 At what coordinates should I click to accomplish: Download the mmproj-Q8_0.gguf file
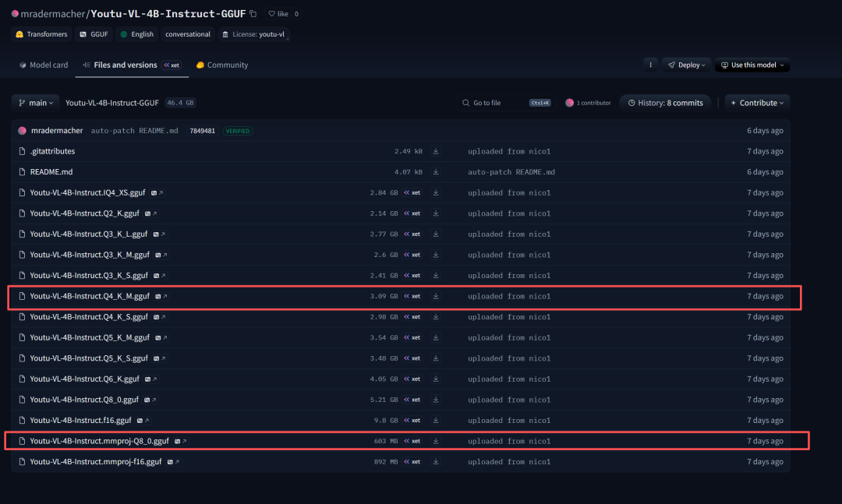[436, 441]
